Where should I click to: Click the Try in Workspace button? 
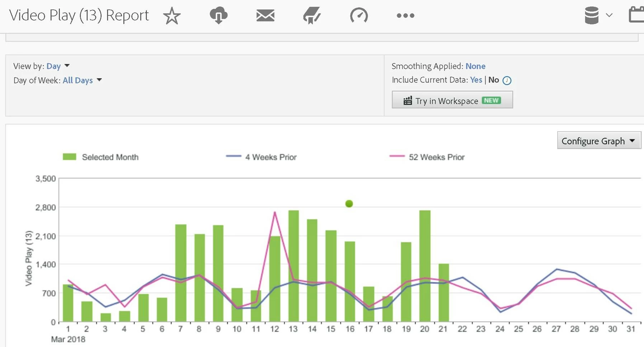click(452, 100)
